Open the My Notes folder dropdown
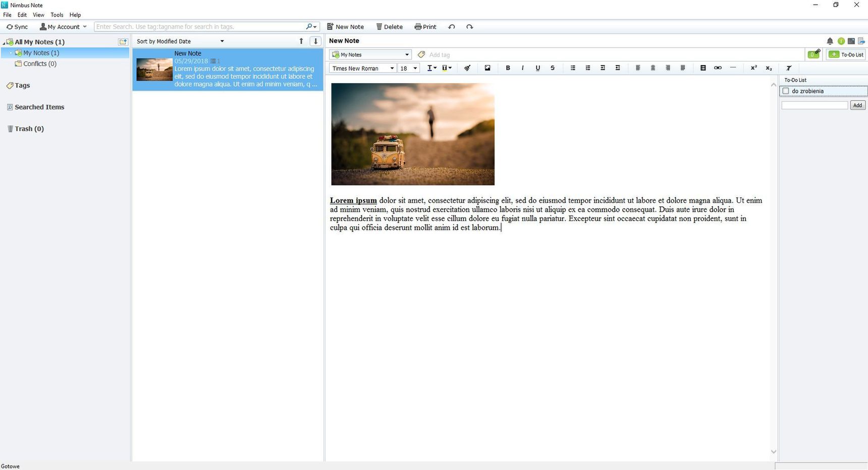Image resolution: width=868 pixels, height=470 pixels. pos(370,54)
